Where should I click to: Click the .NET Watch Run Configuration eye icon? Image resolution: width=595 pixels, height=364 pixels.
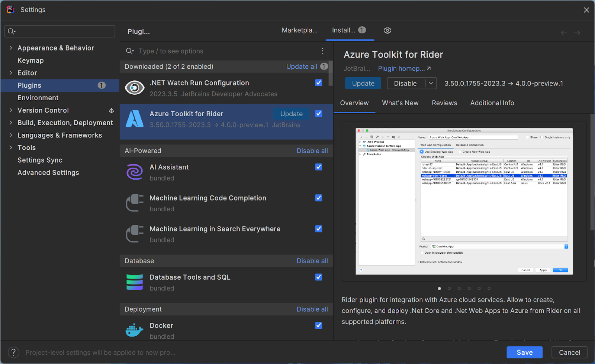[135, 88]
